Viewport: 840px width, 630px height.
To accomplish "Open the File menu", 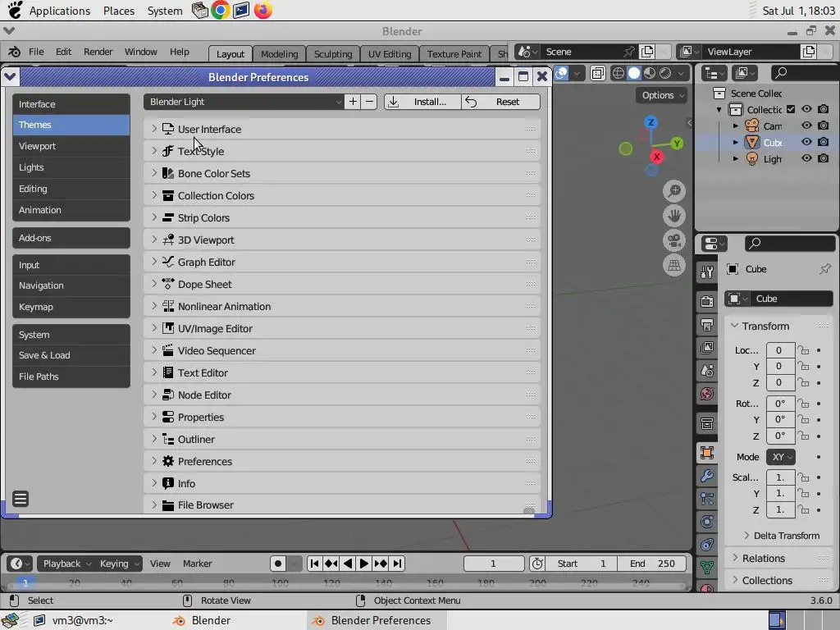I will point(36,52).
